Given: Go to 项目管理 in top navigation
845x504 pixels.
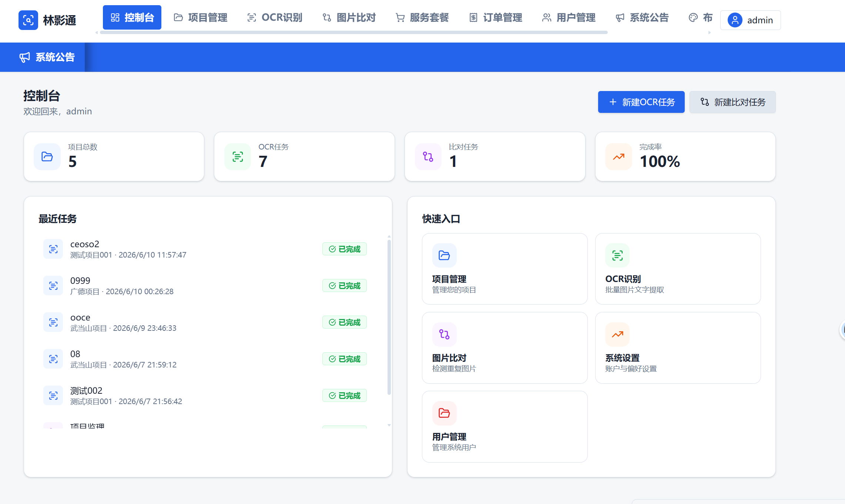Looking at the screenshot, I should [201, 17].
